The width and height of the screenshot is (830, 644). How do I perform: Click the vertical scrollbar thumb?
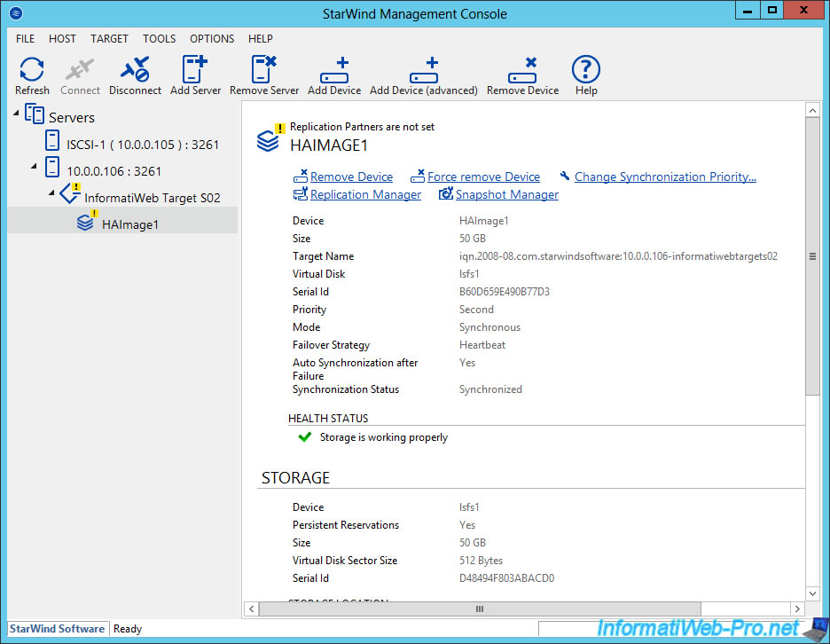812,256
